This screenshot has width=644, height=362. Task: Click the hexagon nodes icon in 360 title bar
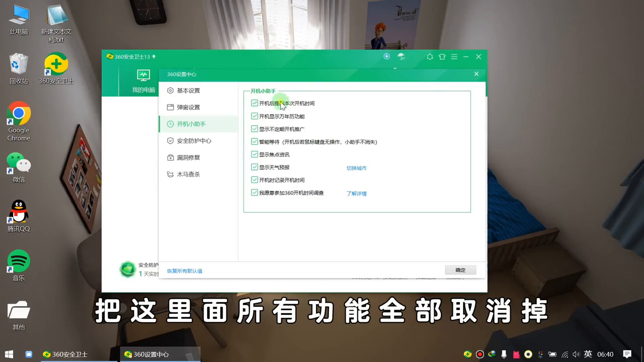430,57
